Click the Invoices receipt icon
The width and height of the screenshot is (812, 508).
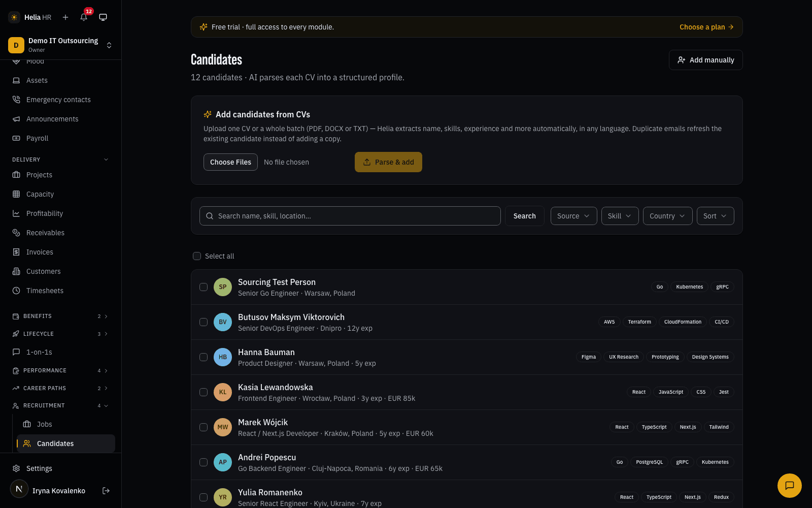pos(16,252)
